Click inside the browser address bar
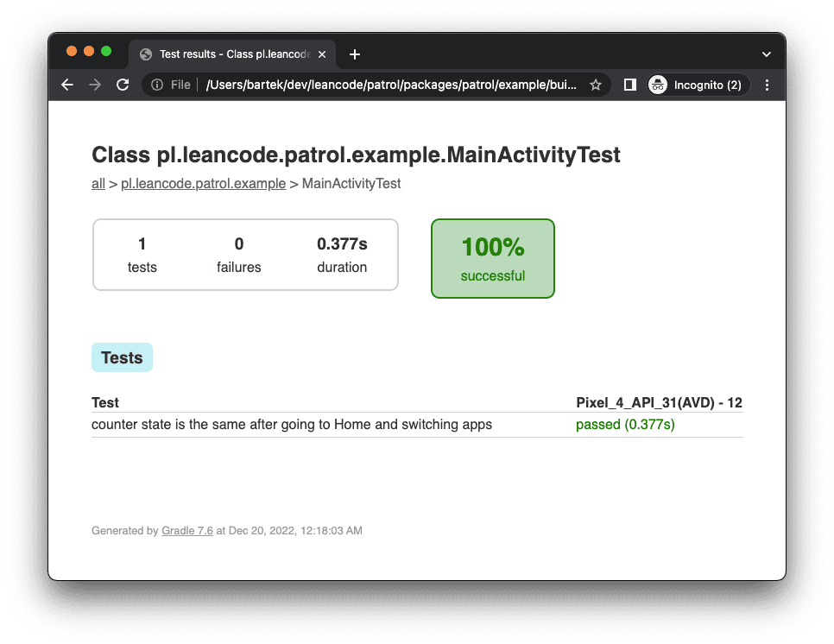Image resolution: width=834 pixels, height=644 pixels. click(389, 85)
